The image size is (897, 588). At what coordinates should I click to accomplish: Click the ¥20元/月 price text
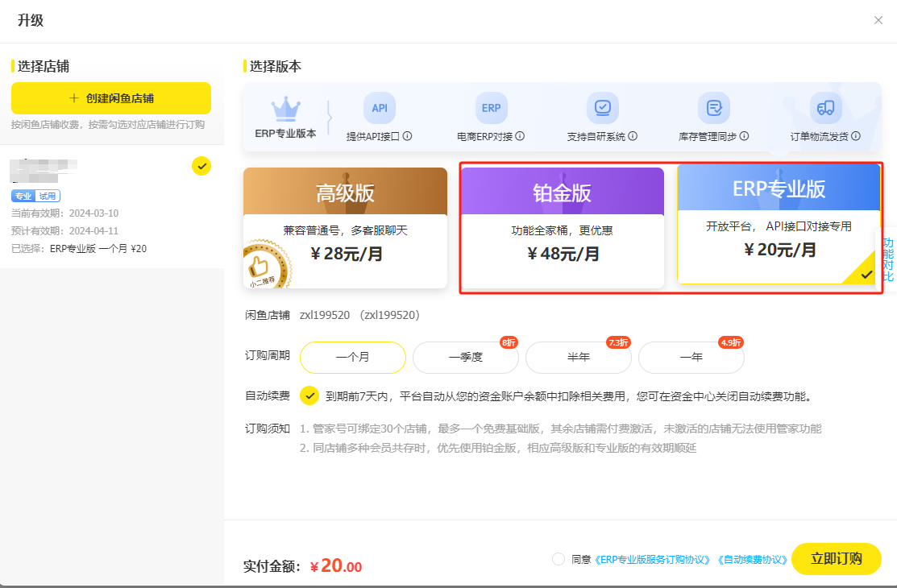pos(779,250)
